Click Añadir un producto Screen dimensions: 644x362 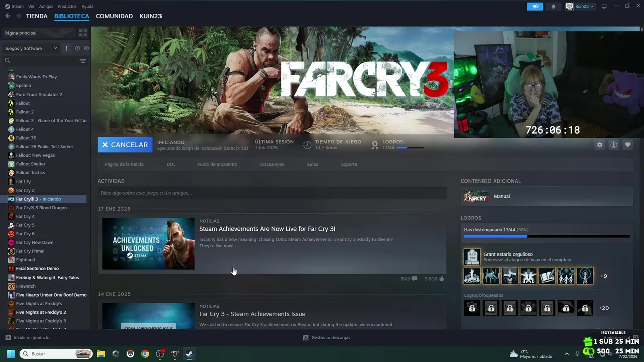point(27,338)
